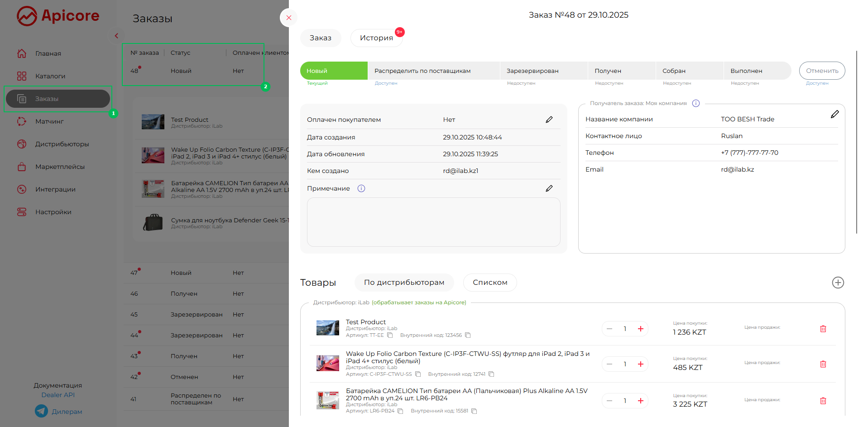Increase quantity of Test Product
The width and height of the screenshot is (868, 427).
coord(640,329)
